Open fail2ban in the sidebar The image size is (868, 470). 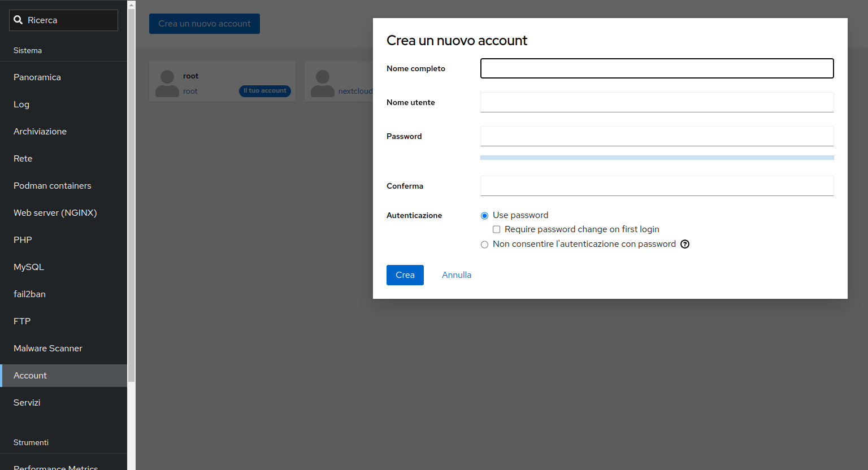pos(63,294)
